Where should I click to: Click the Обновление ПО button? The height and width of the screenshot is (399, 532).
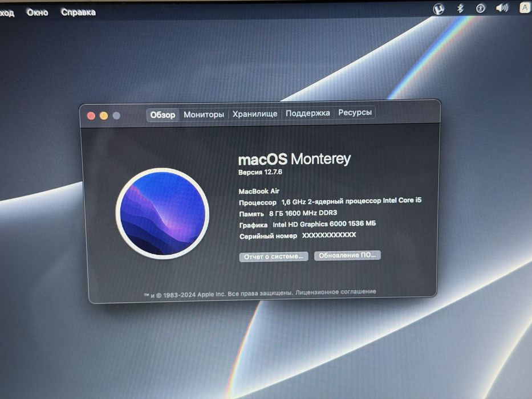click(347, 255)
